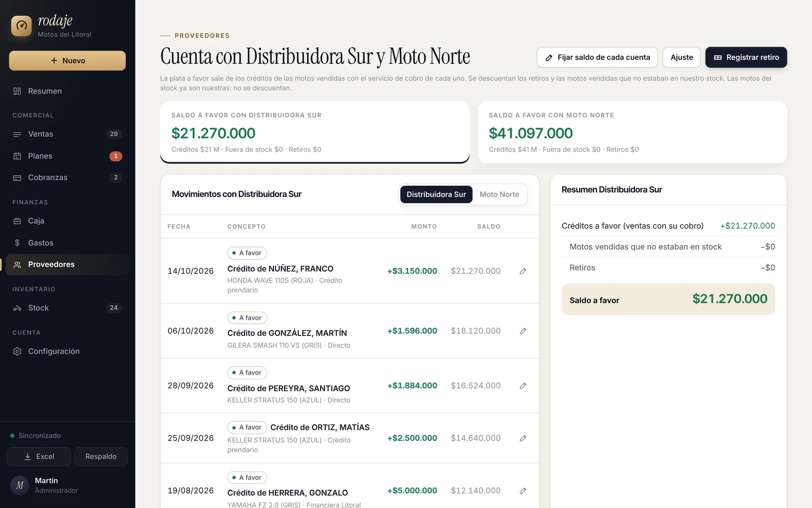The width and height of the screenshot is (812, 508).
Task: Click the Proveedores people icon
Action: tap(17, 265)
